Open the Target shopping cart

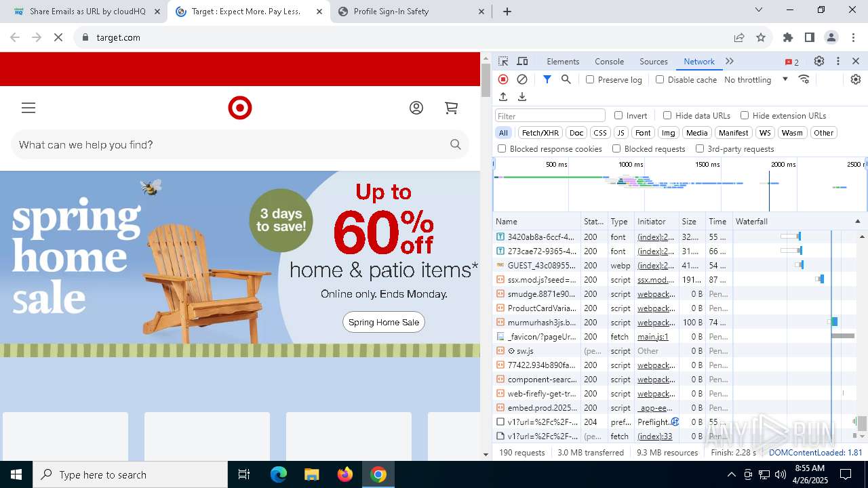point(451,108)
